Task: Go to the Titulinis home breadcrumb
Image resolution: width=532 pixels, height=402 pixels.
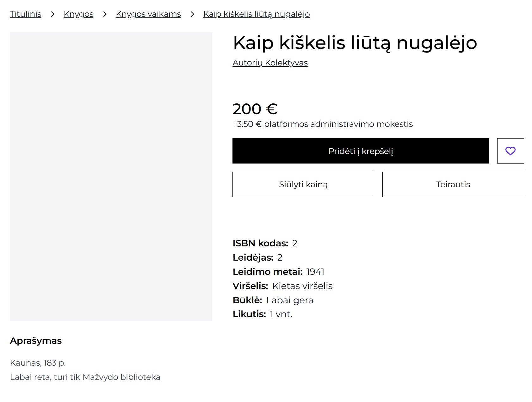Action: [x=26, y=14]
